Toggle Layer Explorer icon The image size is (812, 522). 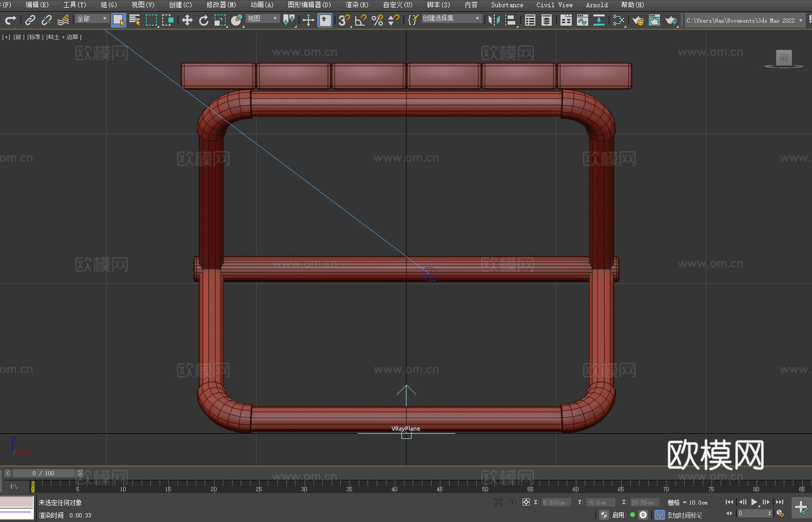click(547, 20)
